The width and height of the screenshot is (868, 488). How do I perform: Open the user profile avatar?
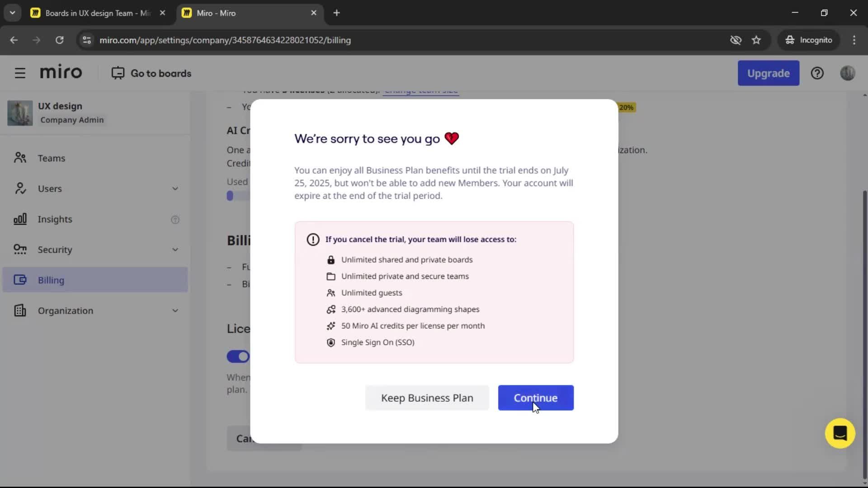tap(848, 73)
